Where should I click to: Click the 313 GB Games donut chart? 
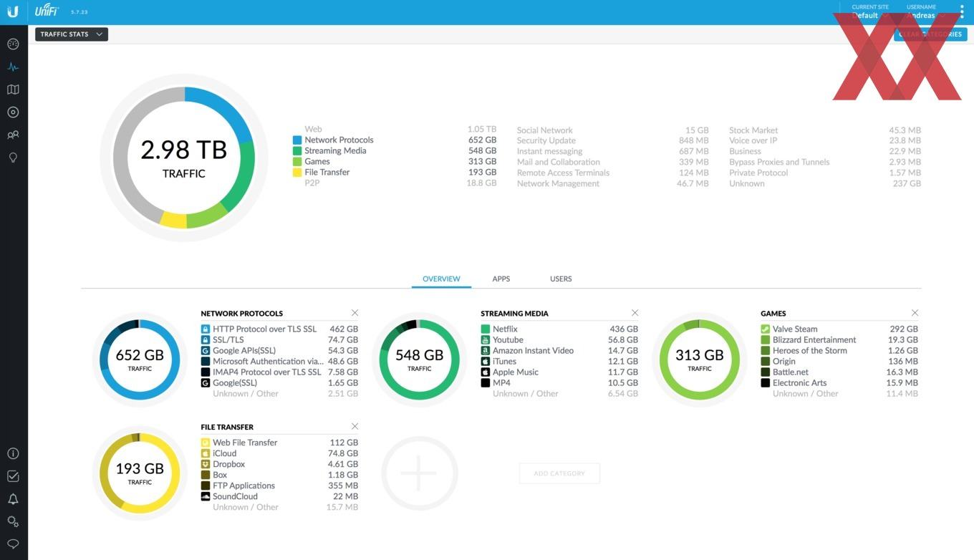[700, 359]
